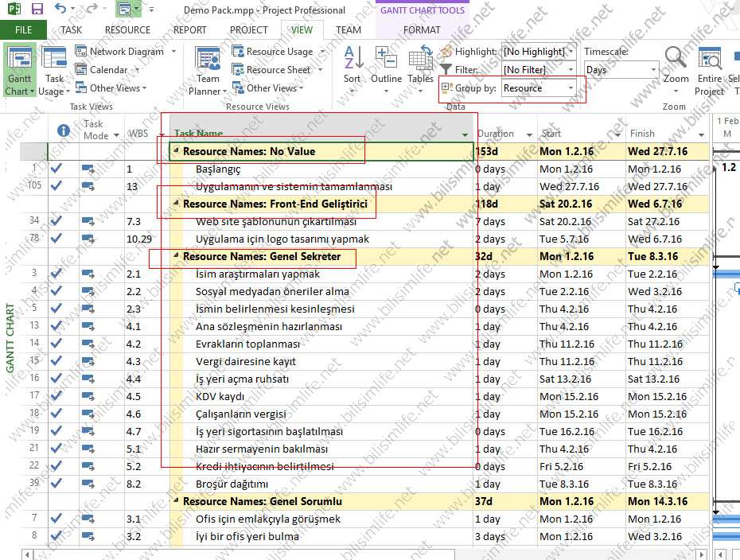The width and height of the screenshot is (740, 560).
Task: Switch to the REPORT ribbon tab
Action: point(189,29)
